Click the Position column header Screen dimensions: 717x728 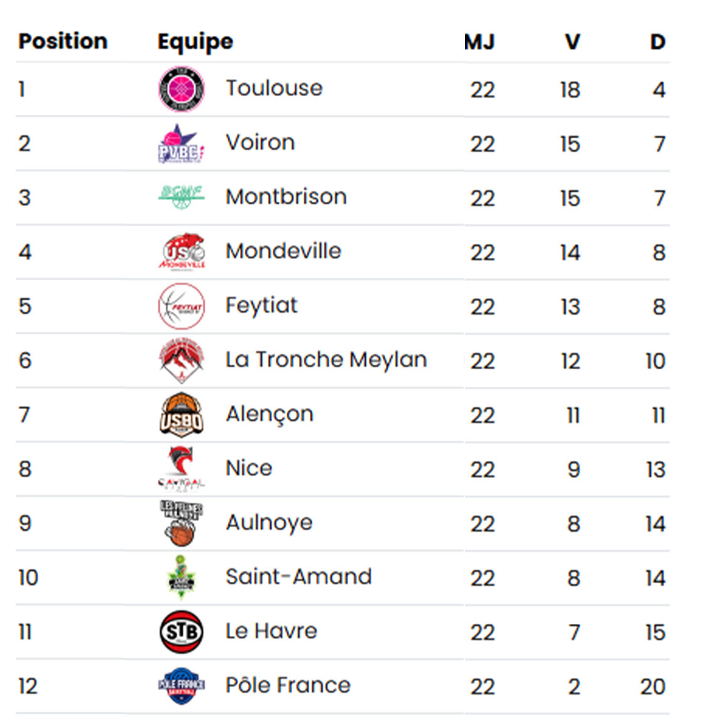pyautogui.click(x=63, y=41)
